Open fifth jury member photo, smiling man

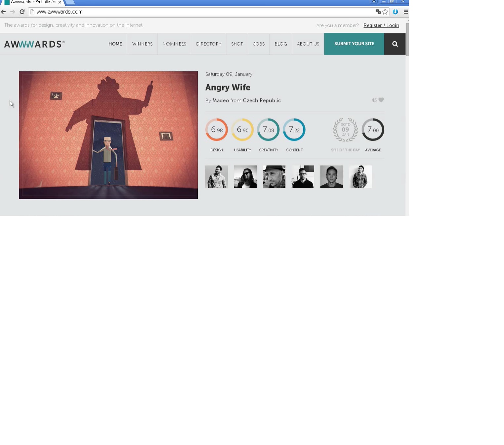pos(332,177)
